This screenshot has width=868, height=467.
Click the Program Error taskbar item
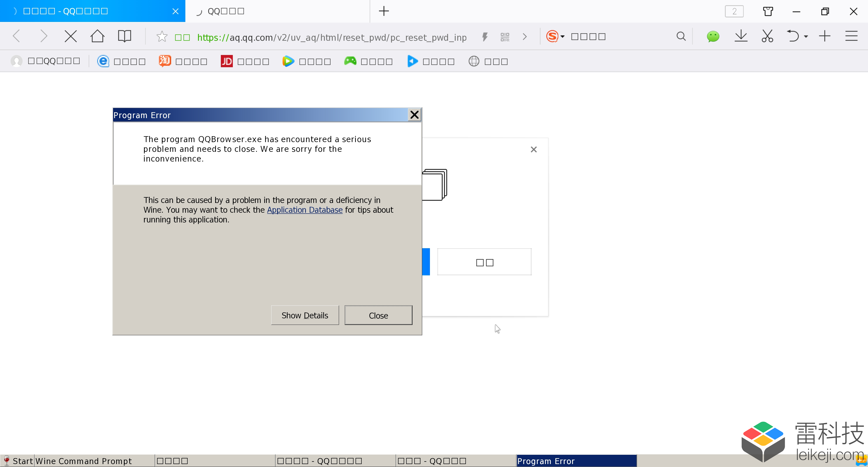click(577, 461)
